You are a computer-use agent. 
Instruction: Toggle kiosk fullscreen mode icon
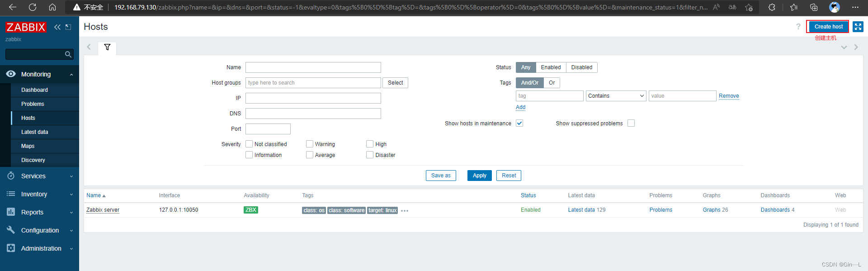pyautogui.click(x=858, y=27)
